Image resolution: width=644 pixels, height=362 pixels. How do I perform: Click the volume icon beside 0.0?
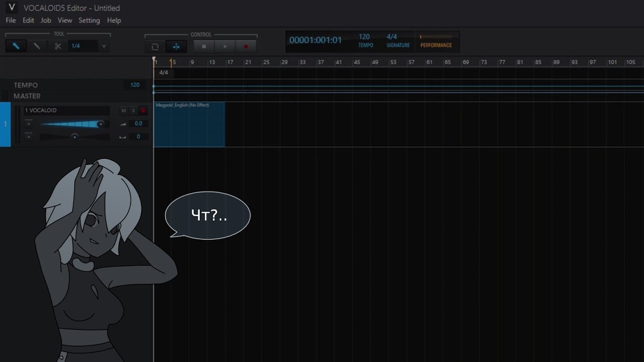[x=123, y=124]
